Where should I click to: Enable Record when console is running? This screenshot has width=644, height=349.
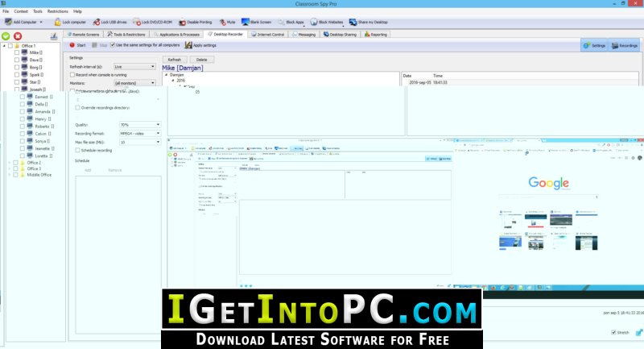72,75
